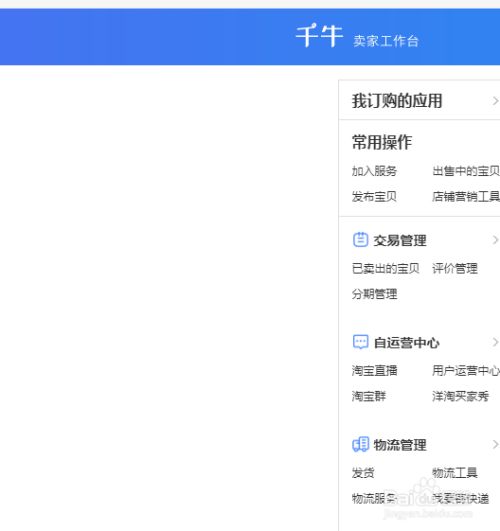Open 淘宝群
Screen dimensions: 500x531
click(x=369, y=396)
